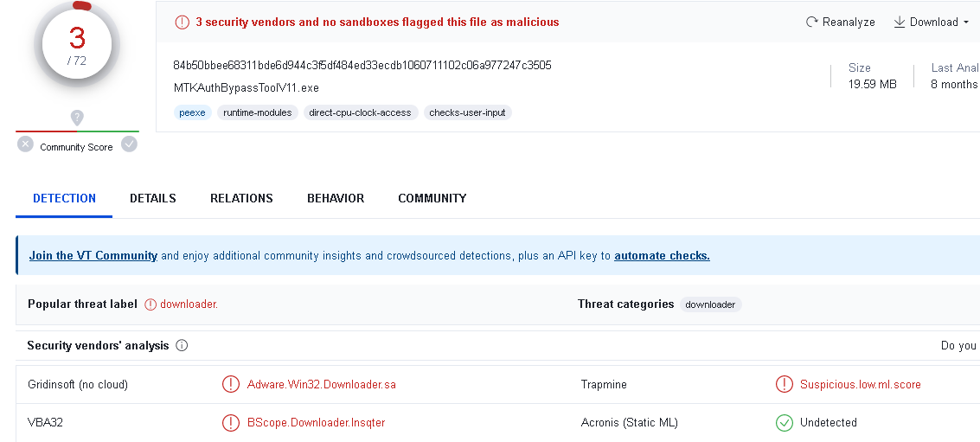Click the question mark community score marker
The width and height of the screenshot is (980, 442).
click(77, 117)
